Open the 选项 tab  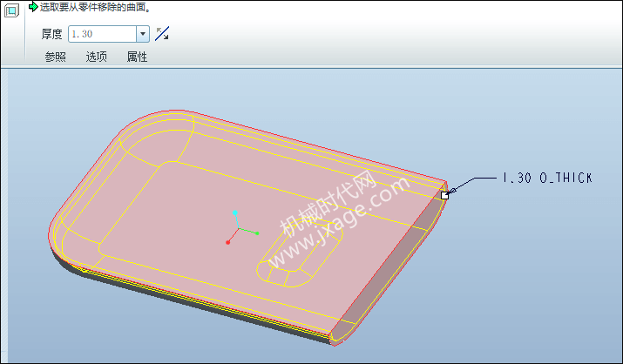[96, 57]
